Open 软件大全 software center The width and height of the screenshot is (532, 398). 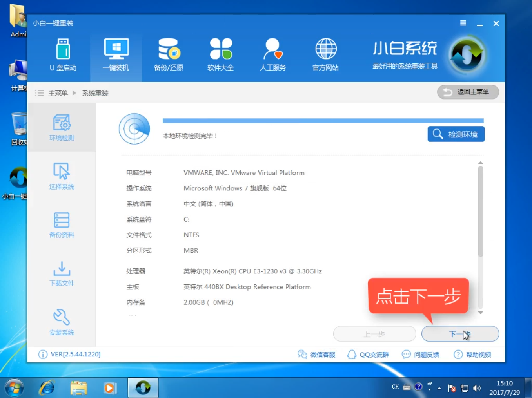tap(220, 55)
